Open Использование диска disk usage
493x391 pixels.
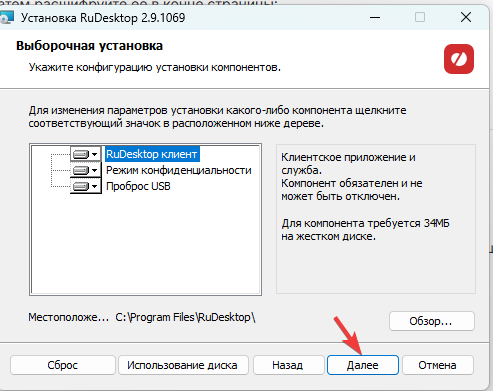coord(183,365)
